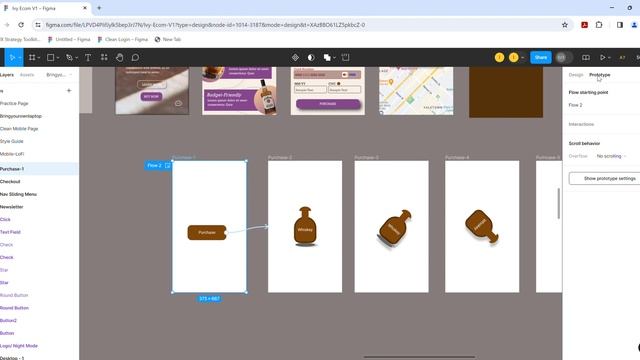Click the Boolean groups icon
This screenshot has width=640, height=360.
pos(327,58)
